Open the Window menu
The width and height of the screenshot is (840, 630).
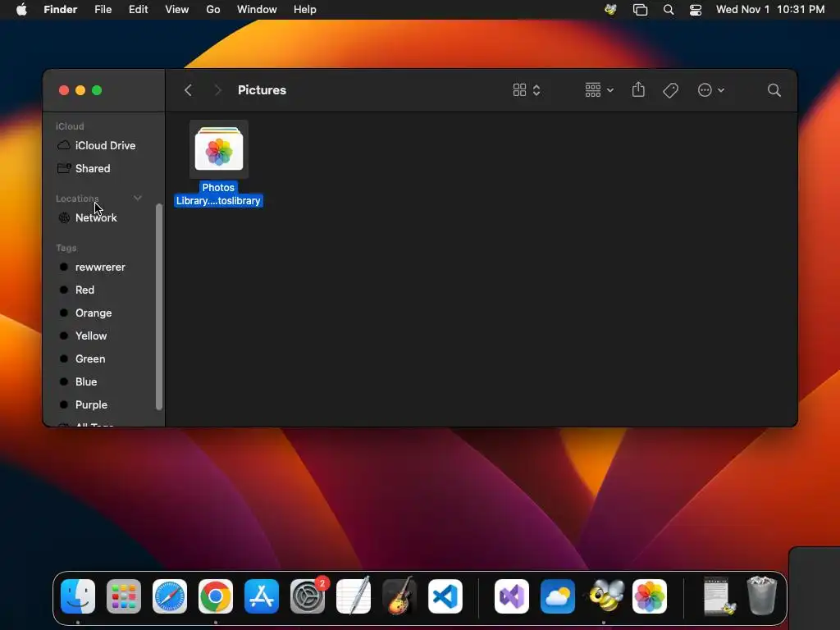click(x=257, y=10)
